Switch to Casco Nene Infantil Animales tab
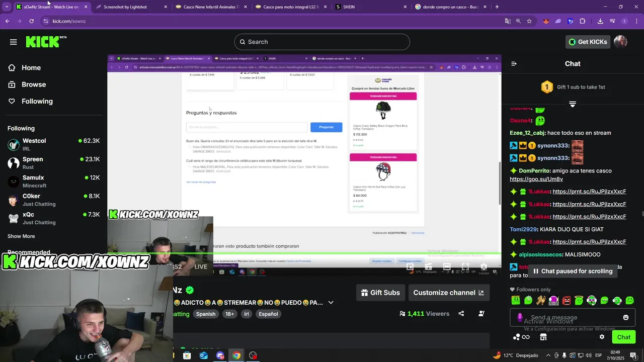The width and height of the screenshot is (644, 362). click(211, 7)
